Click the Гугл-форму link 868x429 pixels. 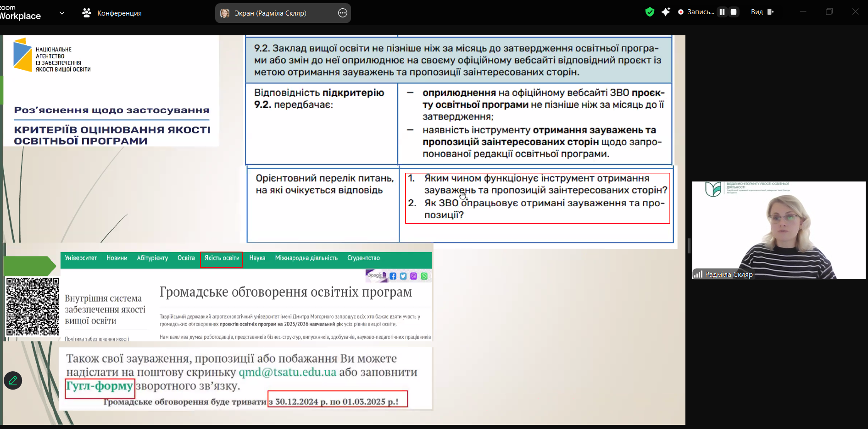point(100,386)
